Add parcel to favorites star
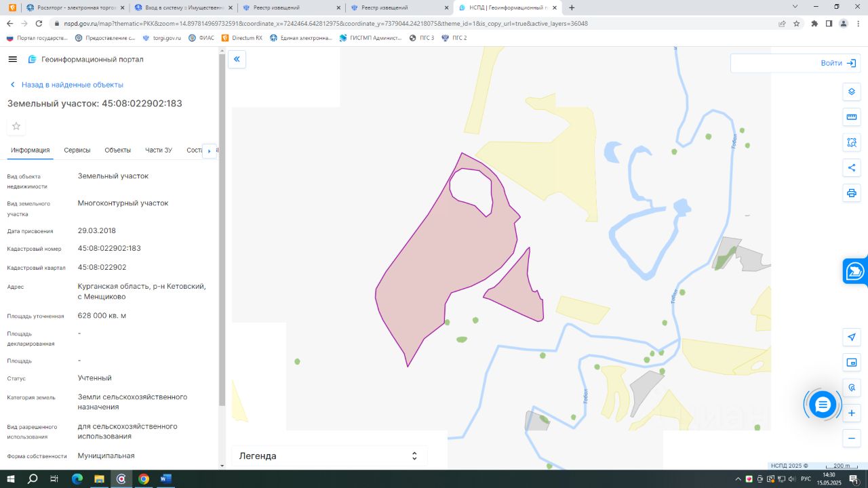The width and height of the screenshot is (868, 488). coord(16,126)
